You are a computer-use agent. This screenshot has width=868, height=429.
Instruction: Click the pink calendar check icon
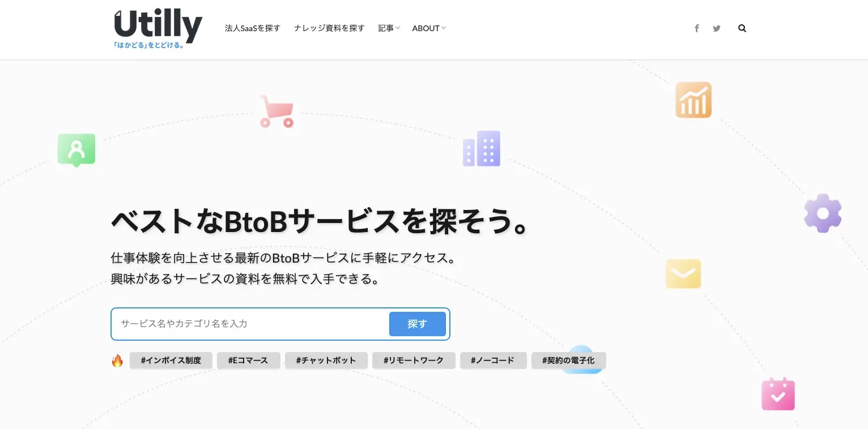[778, 394]
